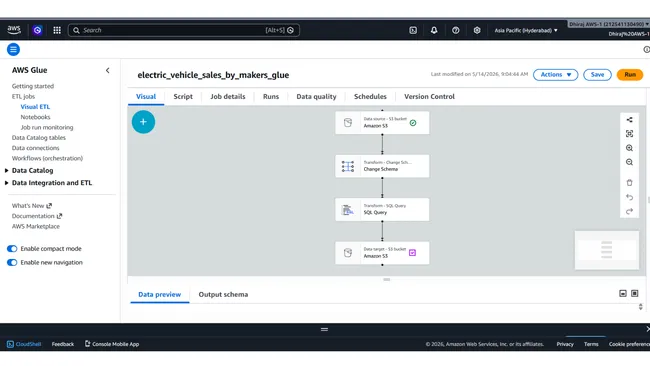Open Getting started link

coord(33,86)
